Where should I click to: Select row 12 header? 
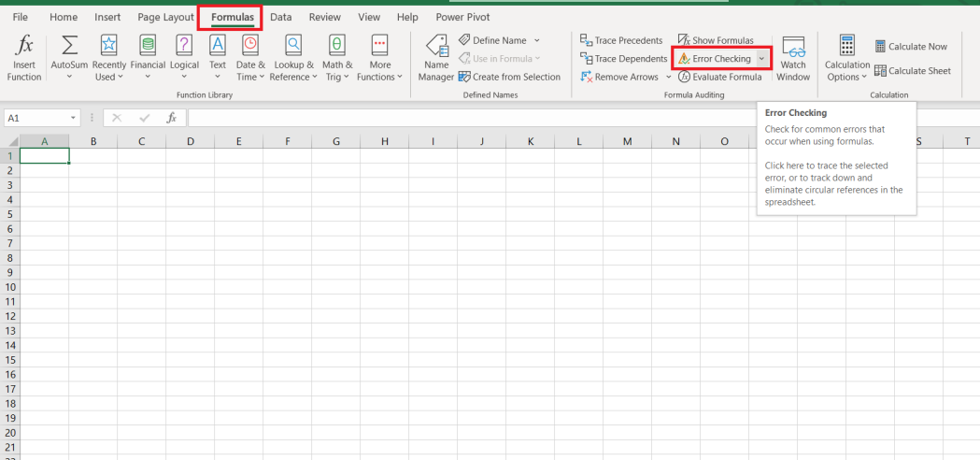tap(10, 316)
